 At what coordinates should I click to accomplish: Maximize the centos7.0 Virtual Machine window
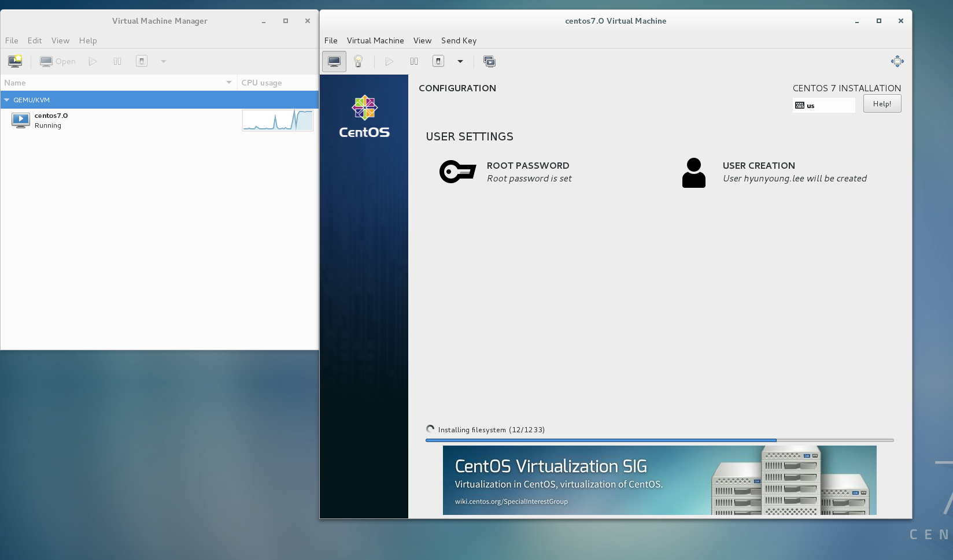click(879, 21)
